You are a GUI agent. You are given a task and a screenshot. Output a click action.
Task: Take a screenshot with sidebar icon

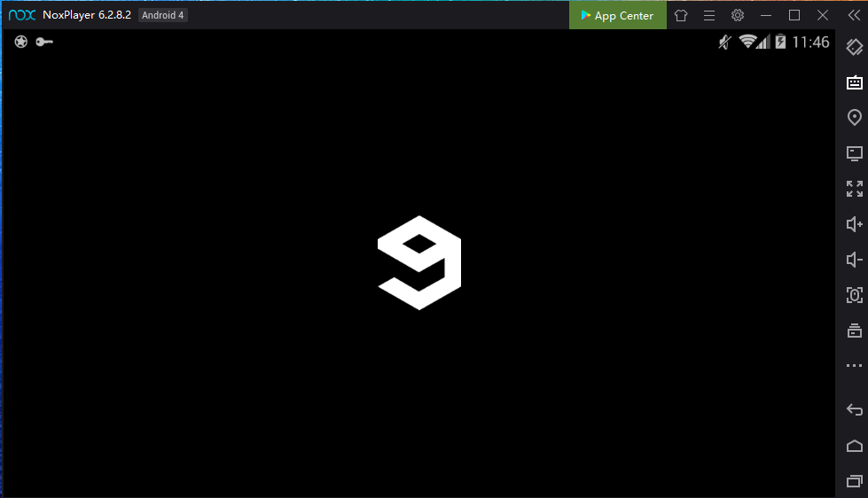tap(854, 295)
